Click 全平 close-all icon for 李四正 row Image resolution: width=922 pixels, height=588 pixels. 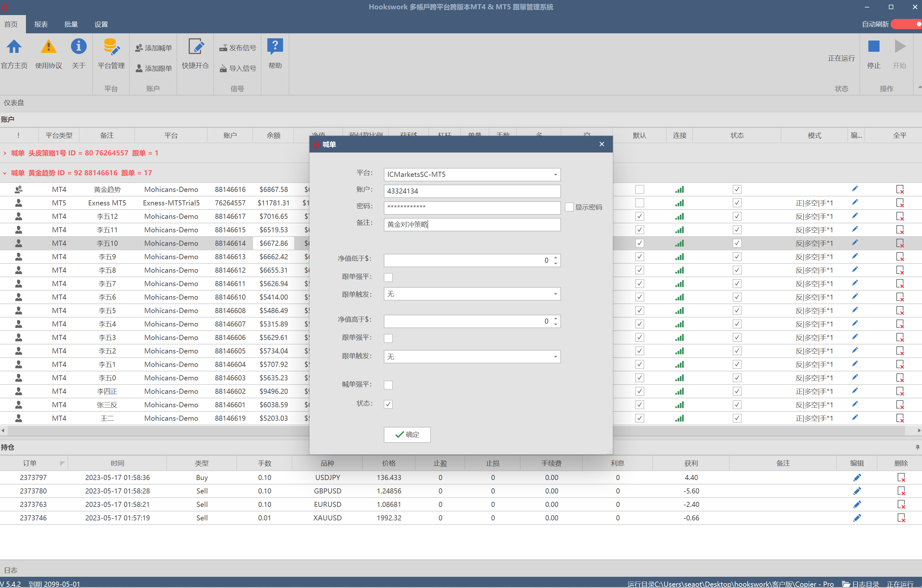click(900, 391)
